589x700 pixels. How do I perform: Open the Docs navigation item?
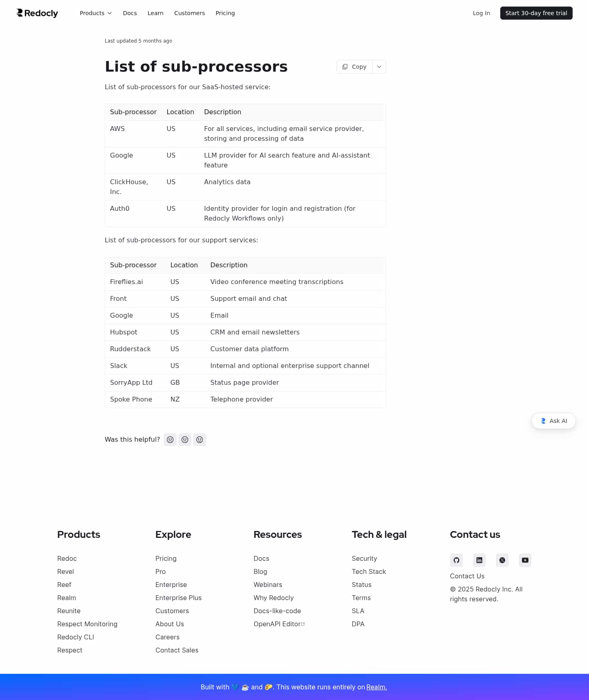coord(130,13)
